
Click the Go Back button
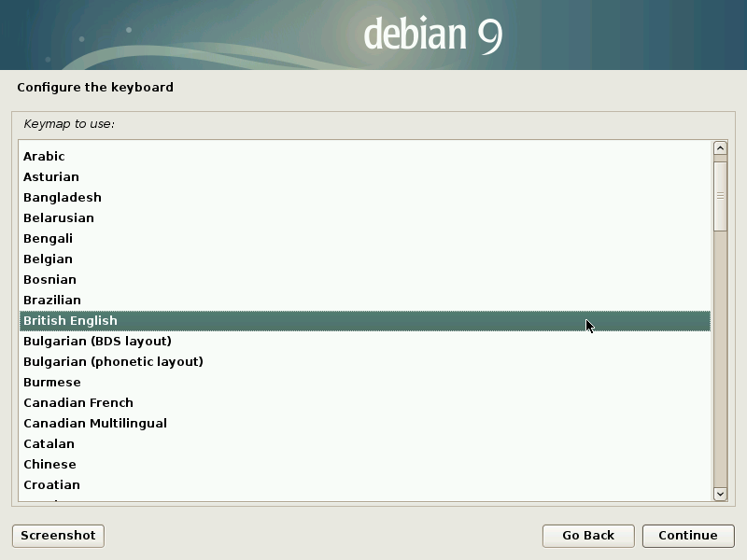(x=588, y=536)
